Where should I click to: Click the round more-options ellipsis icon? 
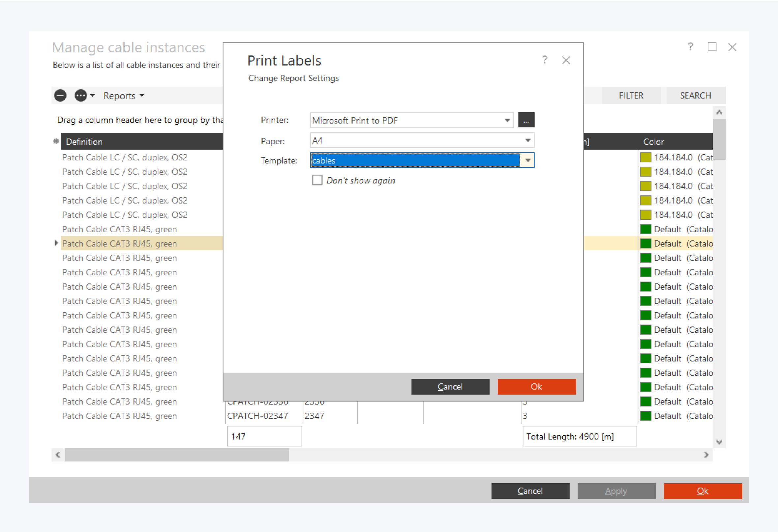coord(81,96)
